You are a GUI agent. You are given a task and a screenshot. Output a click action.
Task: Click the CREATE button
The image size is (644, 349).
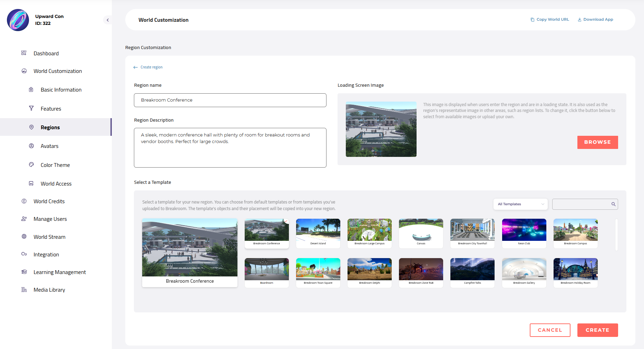597,330
